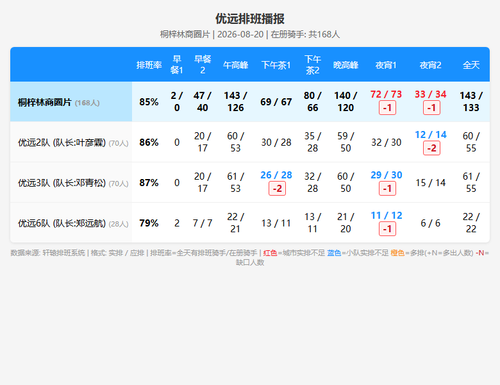Click the 69 / 67 下午茶1 cell

tap(276, 102)
